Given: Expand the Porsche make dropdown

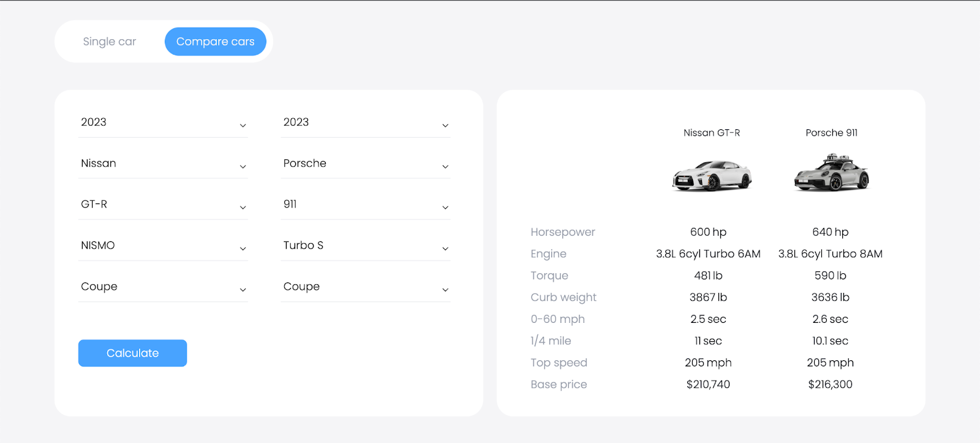Looking at the screenshot, I should point(366,164).
